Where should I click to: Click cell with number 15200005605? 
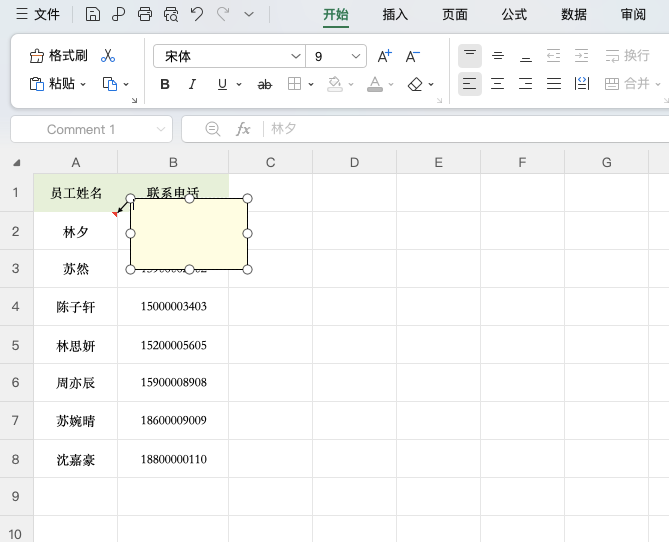tap(173, 345)
